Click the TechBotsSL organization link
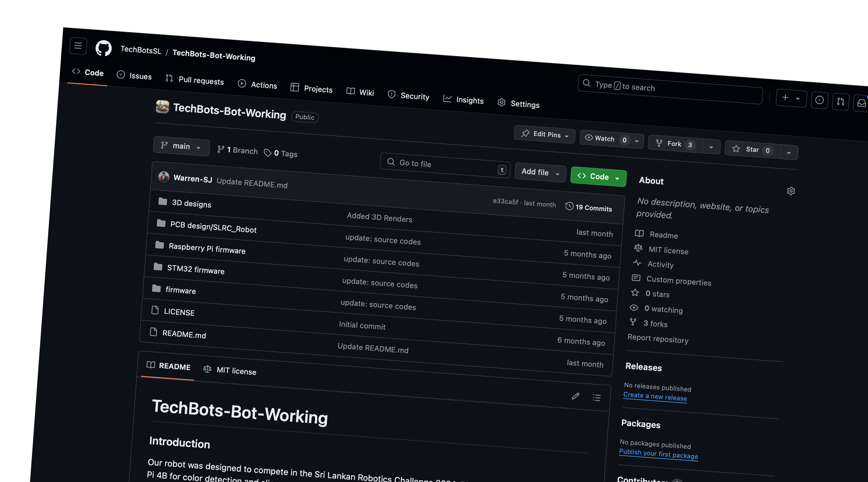Screen dimensions: 868x482 (x=141, y=50)
